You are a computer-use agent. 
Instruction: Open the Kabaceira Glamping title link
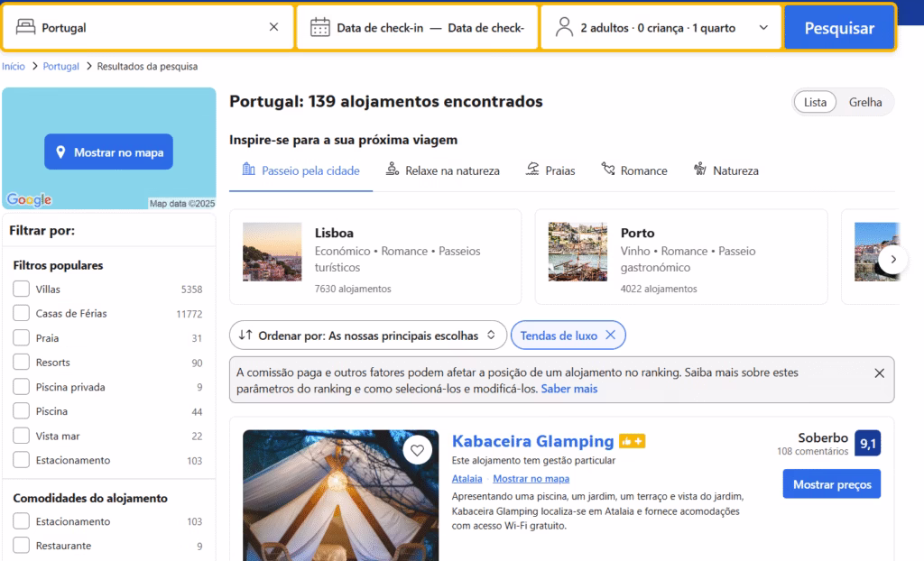(532, 441)
